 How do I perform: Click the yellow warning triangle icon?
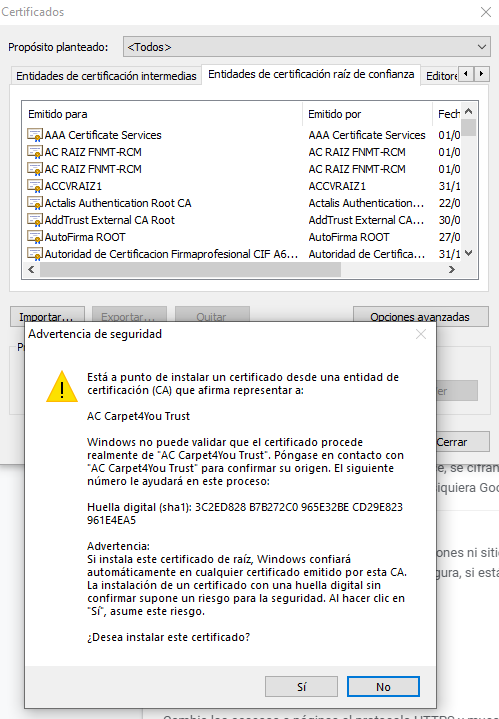click(x=62, y=387)
